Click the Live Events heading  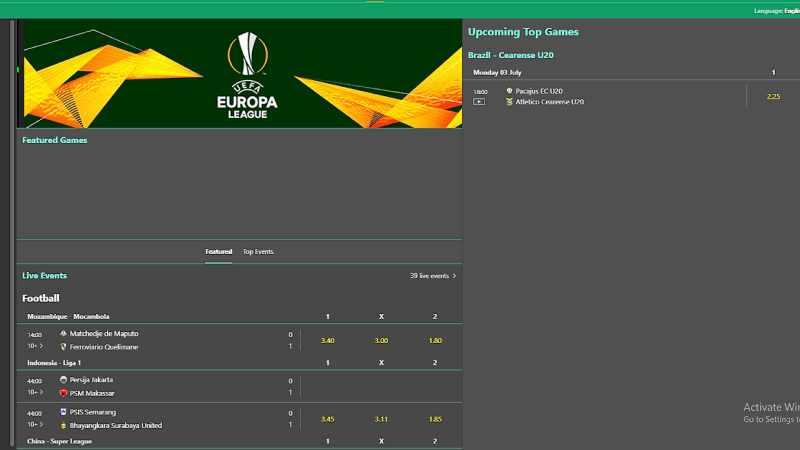click(44, 276)
